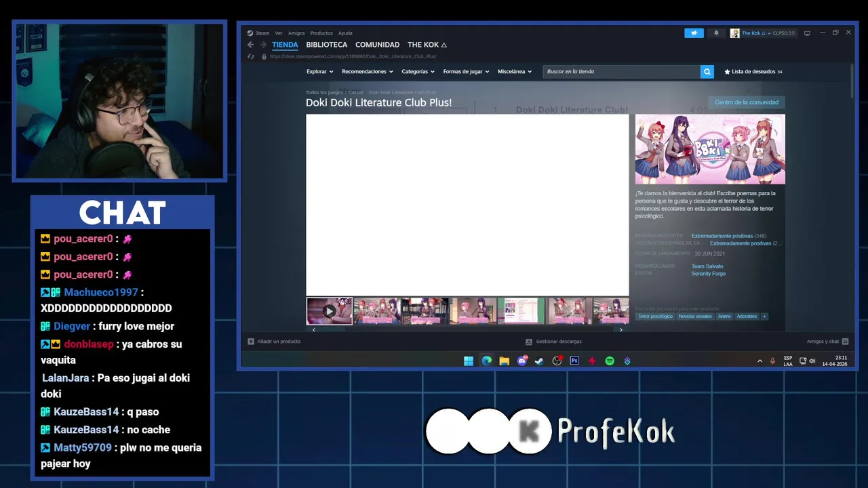Open Photoshop from taskbar
This screenshot has width=868, height=488.
click(x=574, y=361)
